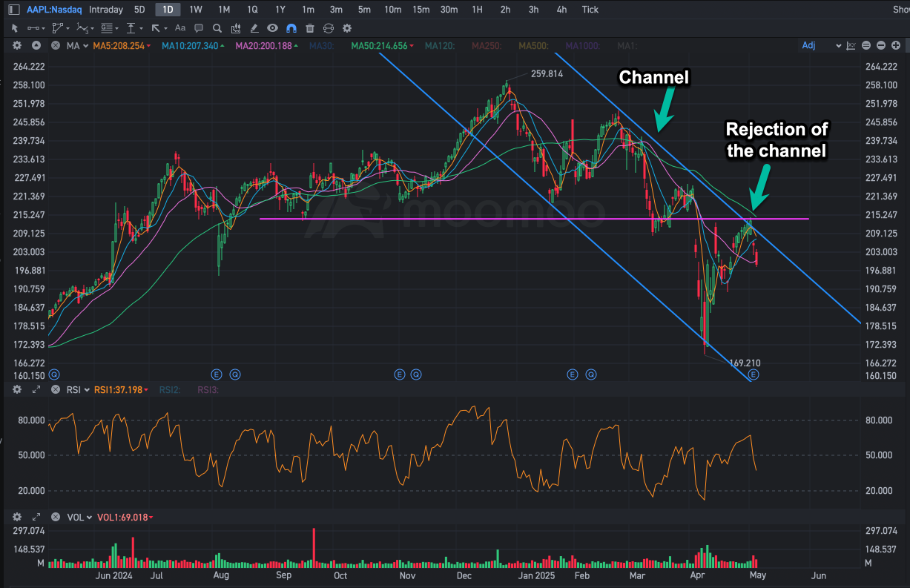Remove the RSI indicator
910x588 pixels.
(x=55, y=389)
